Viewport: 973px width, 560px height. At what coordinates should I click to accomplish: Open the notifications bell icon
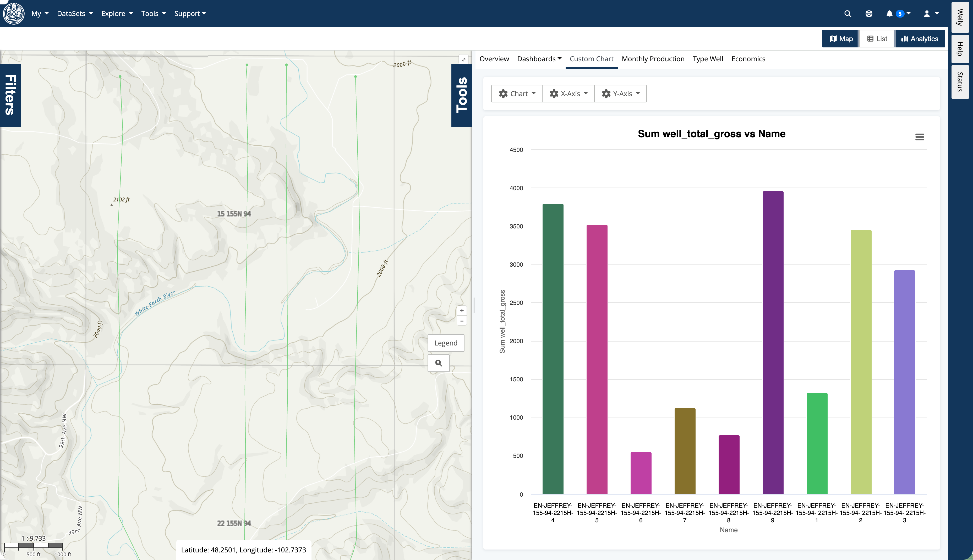(889, 13)
